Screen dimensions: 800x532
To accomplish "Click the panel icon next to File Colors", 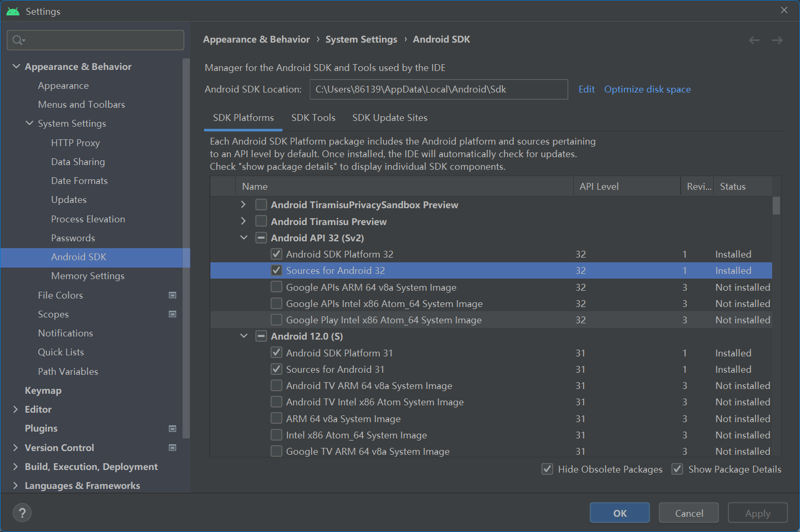I will 173,295.
